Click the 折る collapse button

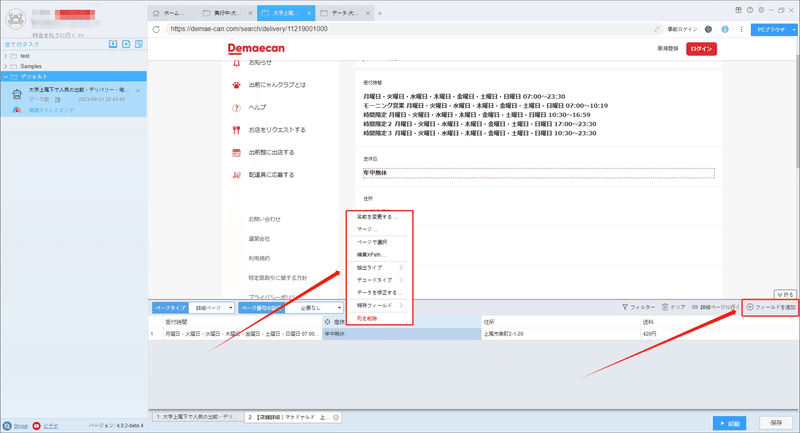click(x=786, y=295)
